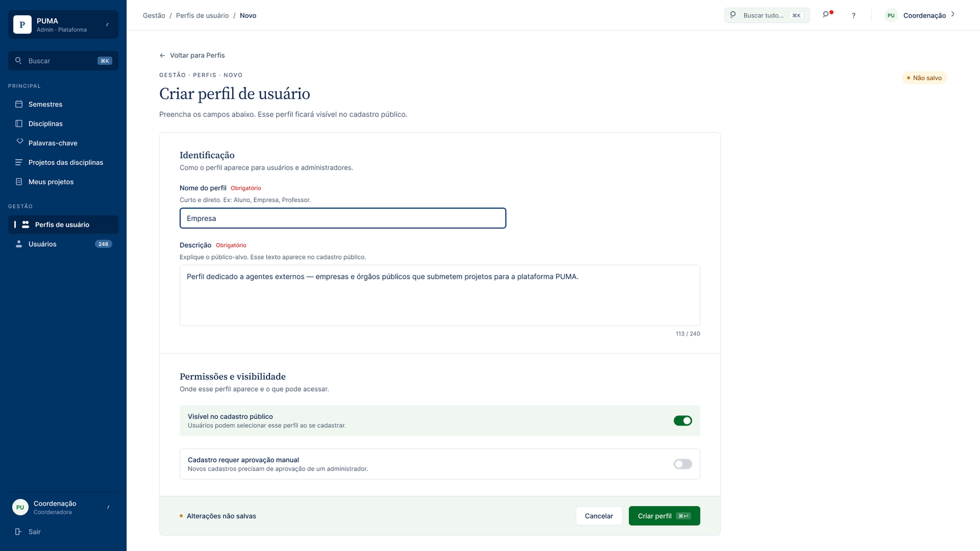
Task: Click the sidebar Buscar search field
Action: coord(63,61)
